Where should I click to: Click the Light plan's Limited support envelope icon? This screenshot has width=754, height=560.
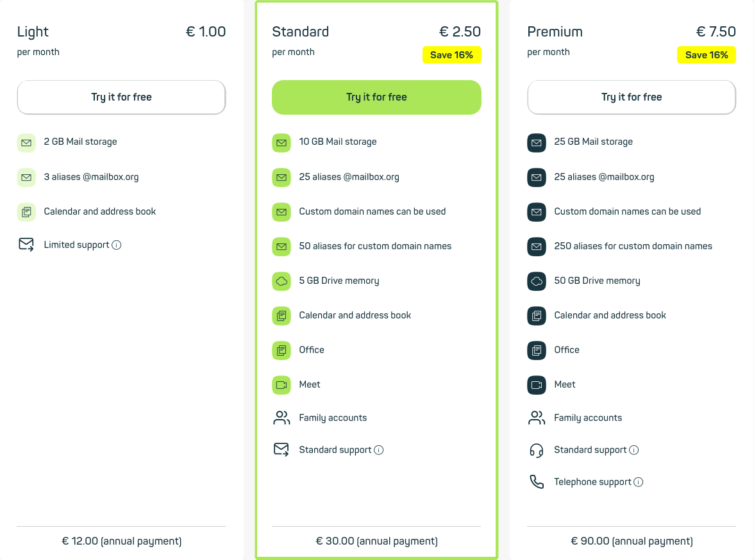(26, 245)
